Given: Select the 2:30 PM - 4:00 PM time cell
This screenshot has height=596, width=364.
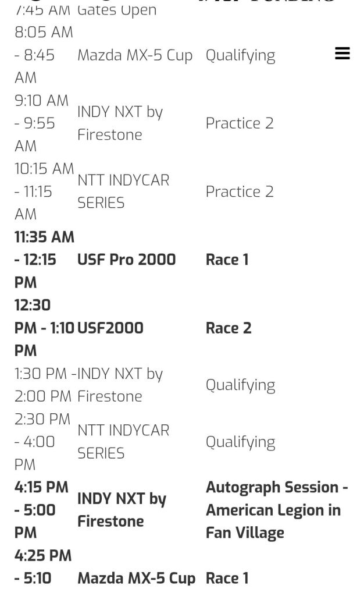Looking at the screenshot, I should click(x=42, y=442).
